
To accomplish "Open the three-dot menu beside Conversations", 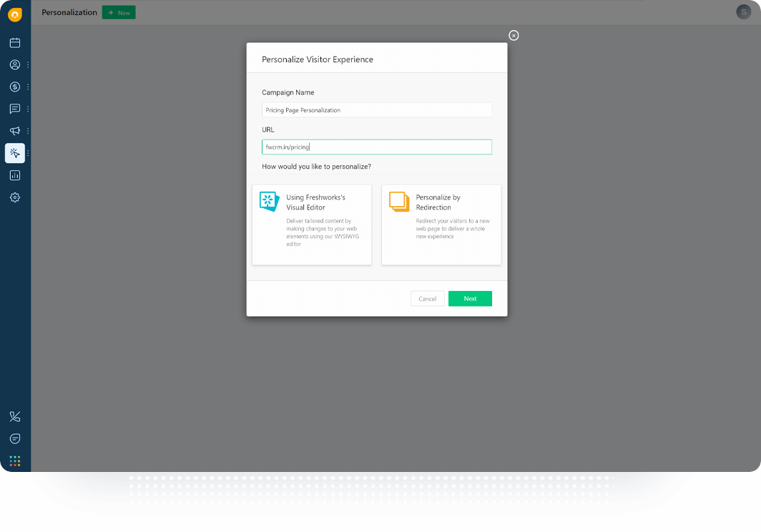I will coord(27,109).
